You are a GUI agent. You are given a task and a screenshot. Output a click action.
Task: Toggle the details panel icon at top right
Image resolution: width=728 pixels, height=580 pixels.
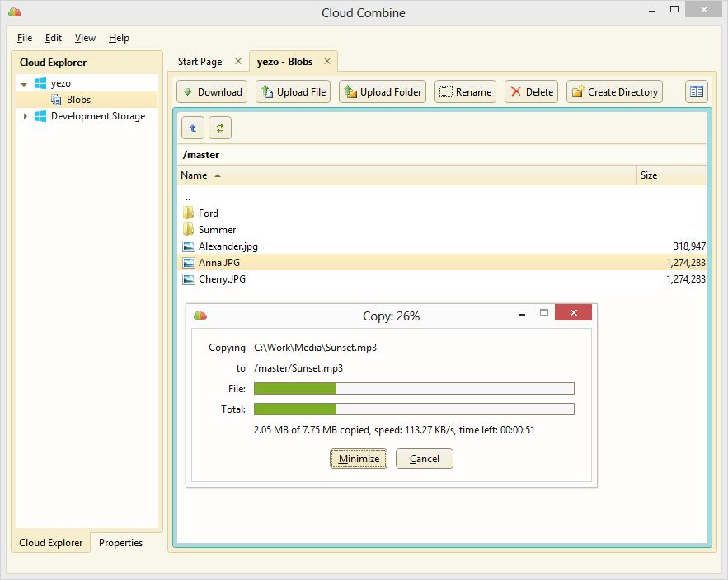pyautogui.click(x=696, y=91)
